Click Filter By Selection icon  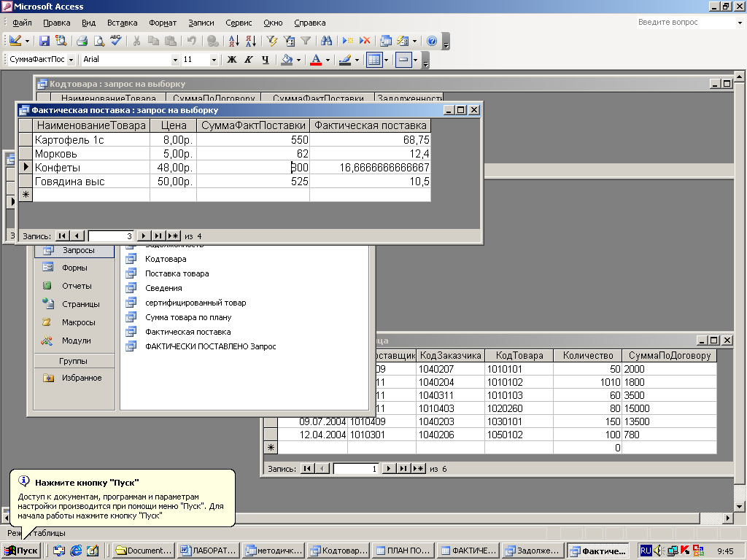point(272,41)
